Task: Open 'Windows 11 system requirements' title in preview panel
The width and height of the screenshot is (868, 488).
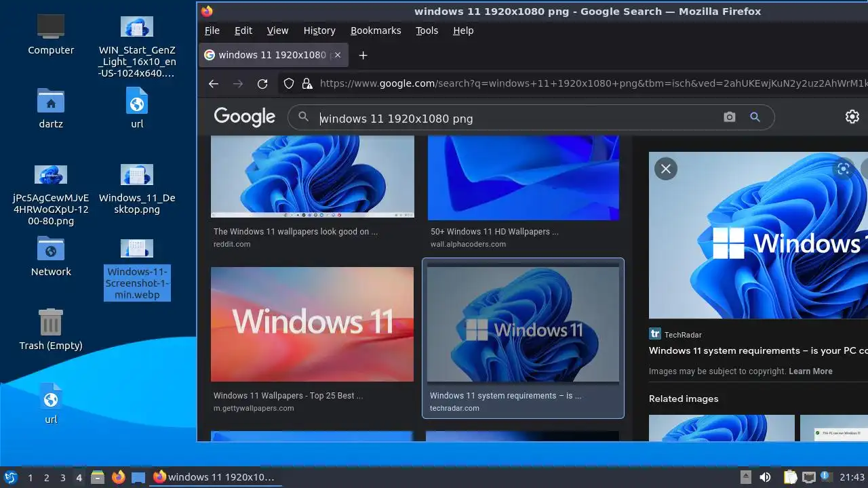Action: (758, 351)
